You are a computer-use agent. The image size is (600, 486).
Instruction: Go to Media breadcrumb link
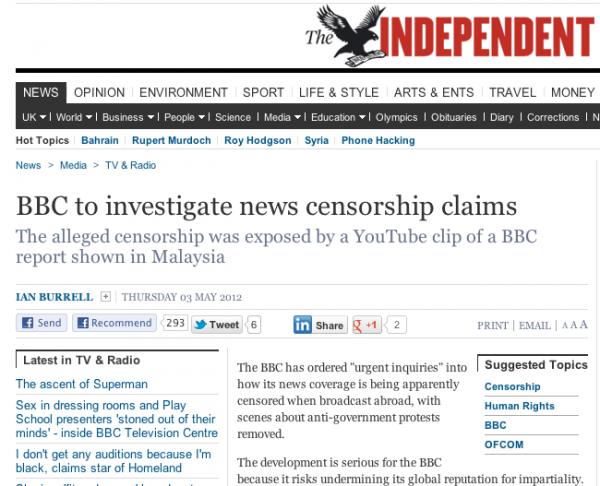pyautogui.click(x=73, y=165)
